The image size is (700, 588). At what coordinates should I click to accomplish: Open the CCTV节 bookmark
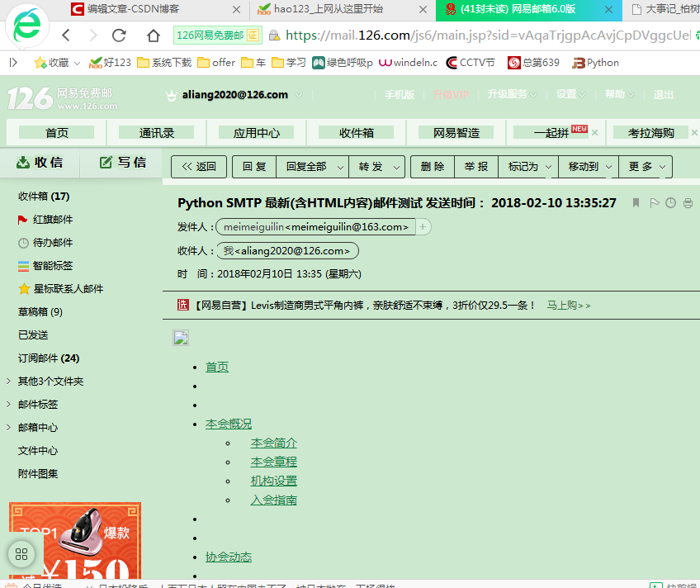(x=471, y=63)
